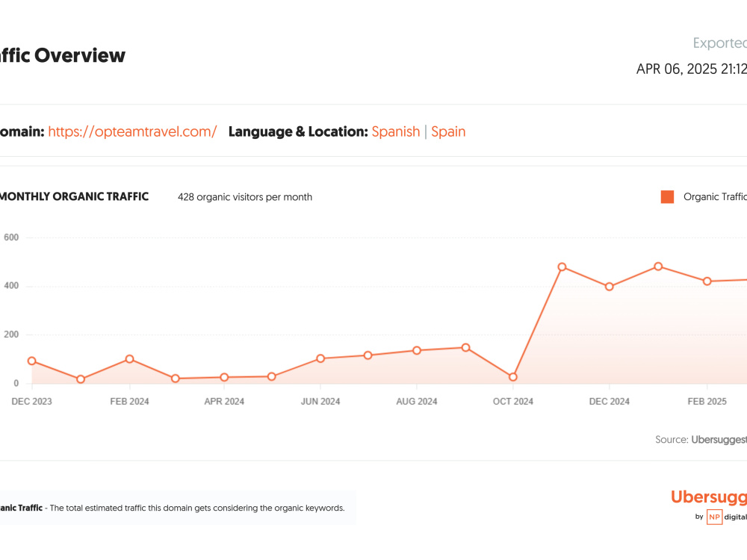Select the January 2024 data point

(x=81, y=379)
